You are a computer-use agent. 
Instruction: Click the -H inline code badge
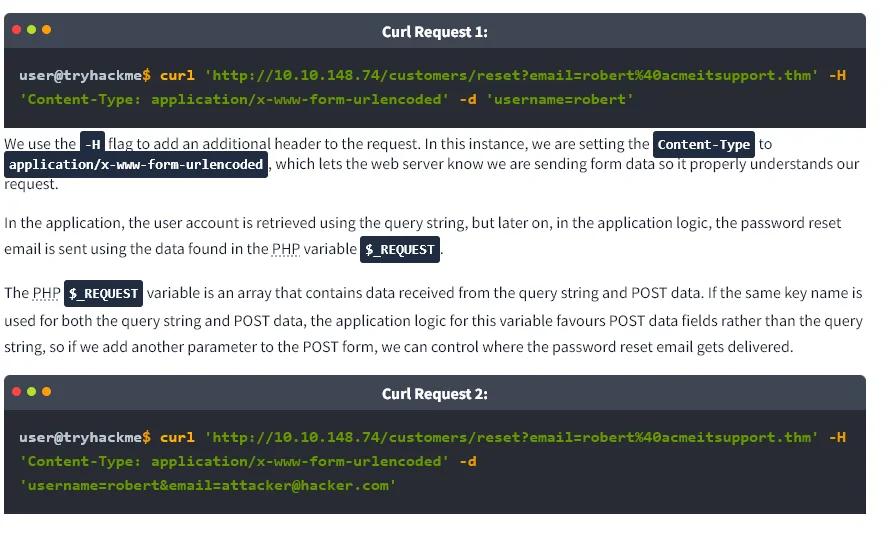tap(92, 144)
